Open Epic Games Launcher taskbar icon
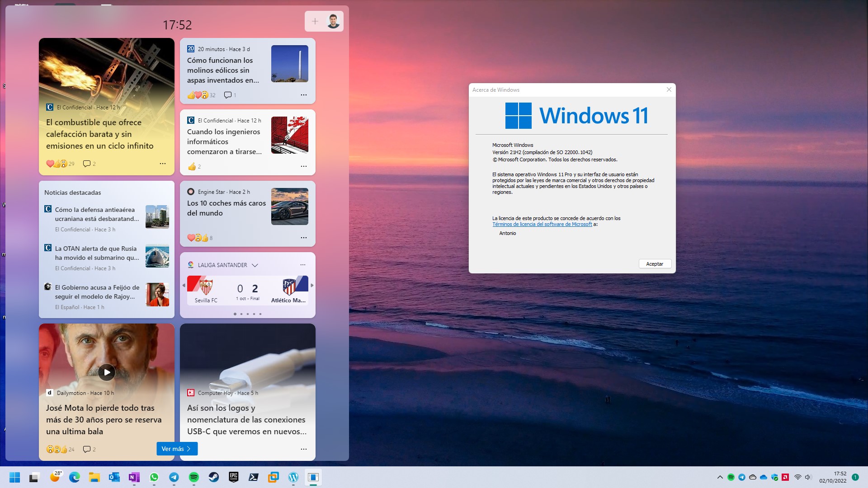 (234, 477)
